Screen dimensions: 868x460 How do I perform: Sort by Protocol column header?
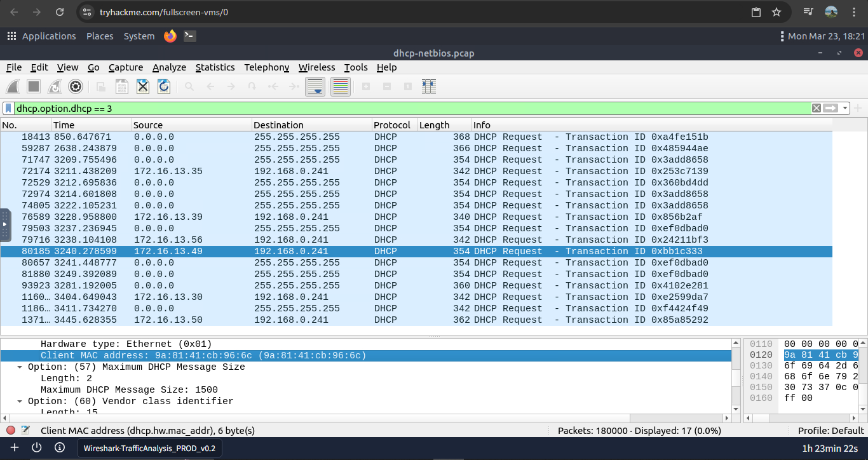point(395,125)
